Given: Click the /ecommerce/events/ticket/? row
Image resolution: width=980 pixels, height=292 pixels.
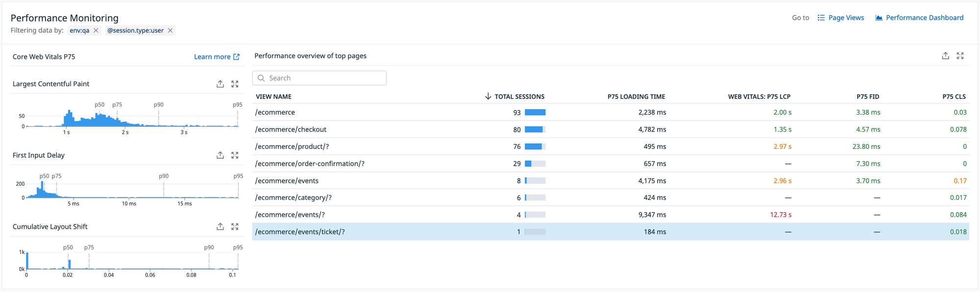Looking at the screenshot, I should pyautogui.click(x=300, y=232).
